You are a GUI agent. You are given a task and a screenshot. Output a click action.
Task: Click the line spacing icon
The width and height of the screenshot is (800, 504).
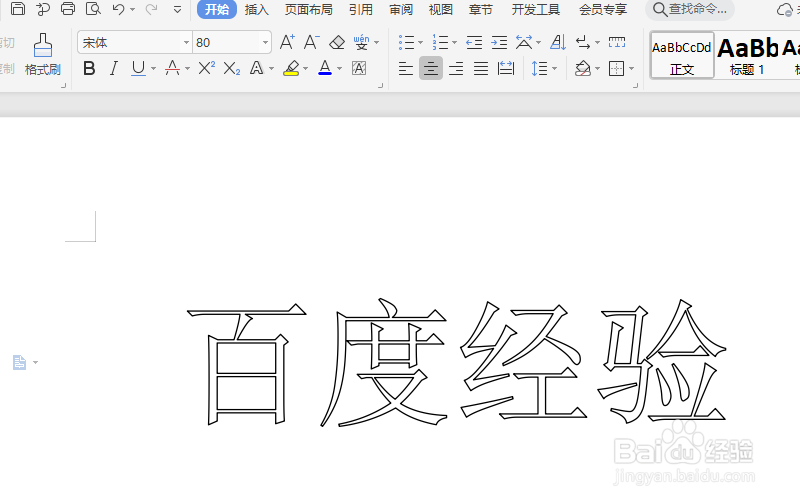[539, 68]
